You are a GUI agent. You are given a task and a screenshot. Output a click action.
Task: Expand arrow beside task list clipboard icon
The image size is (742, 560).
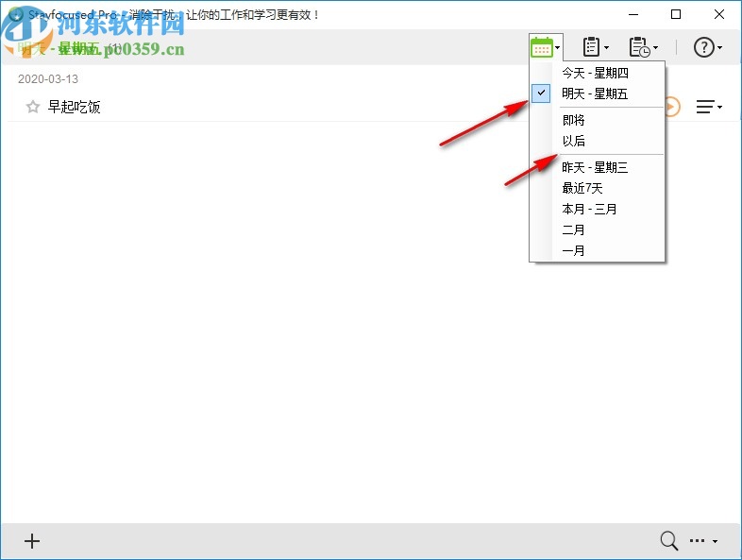[x=606, y=48]
